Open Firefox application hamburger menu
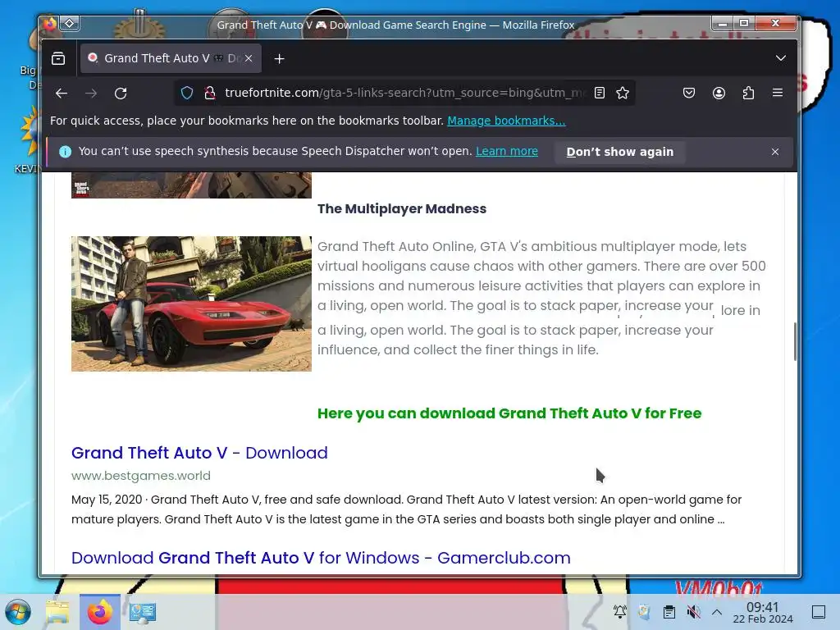840x630 pixels. pyautogui.click(x=778, y=93)
